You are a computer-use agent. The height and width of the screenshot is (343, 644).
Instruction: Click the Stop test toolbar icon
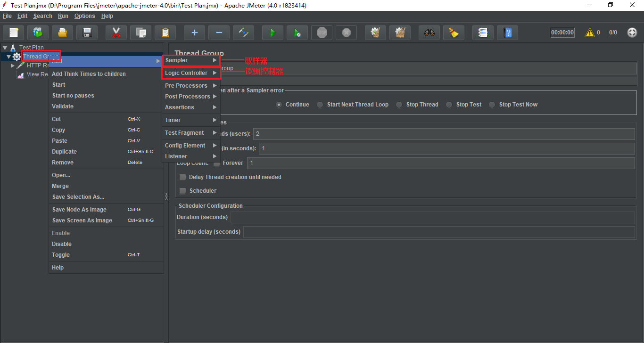(322, 33)
